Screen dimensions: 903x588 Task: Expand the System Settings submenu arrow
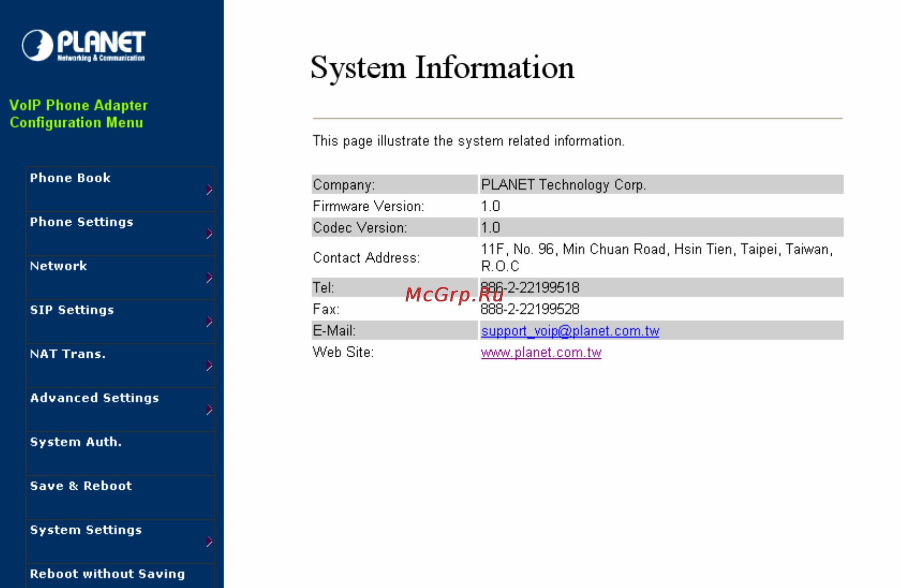(x=209, y=542)
